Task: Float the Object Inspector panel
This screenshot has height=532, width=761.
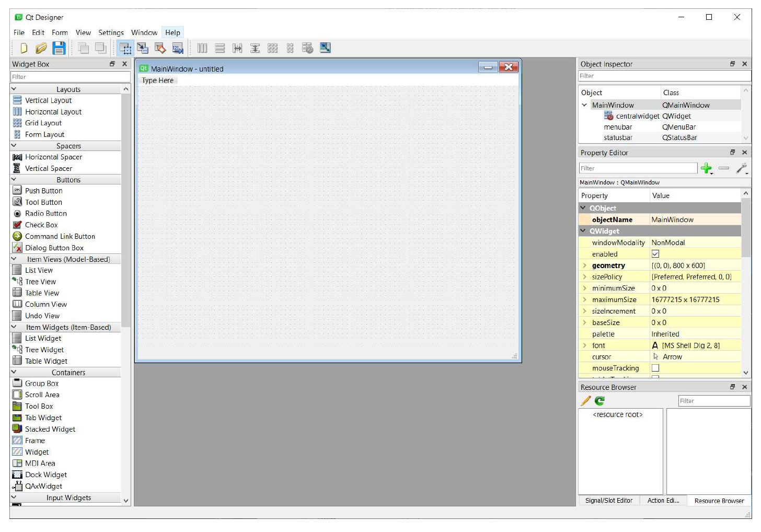Action: pos(732,64)
